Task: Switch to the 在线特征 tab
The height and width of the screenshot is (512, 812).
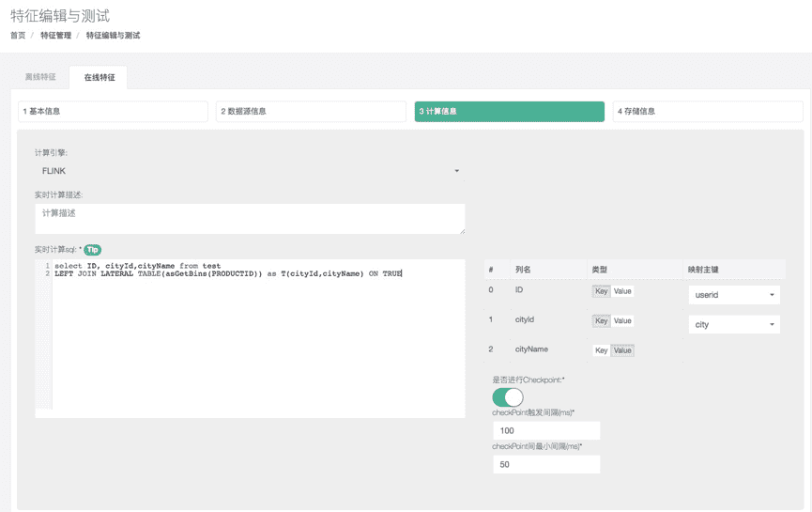Action: point(99,77)
